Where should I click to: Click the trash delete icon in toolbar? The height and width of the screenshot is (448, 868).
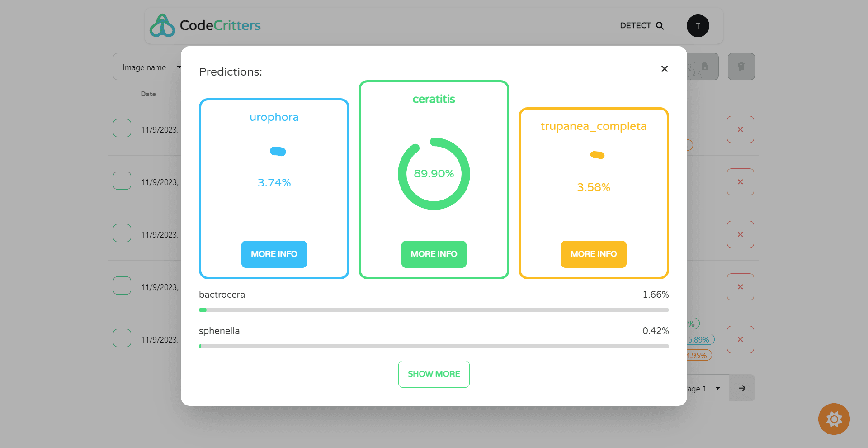pyautogui.click(x=741, y=67)
